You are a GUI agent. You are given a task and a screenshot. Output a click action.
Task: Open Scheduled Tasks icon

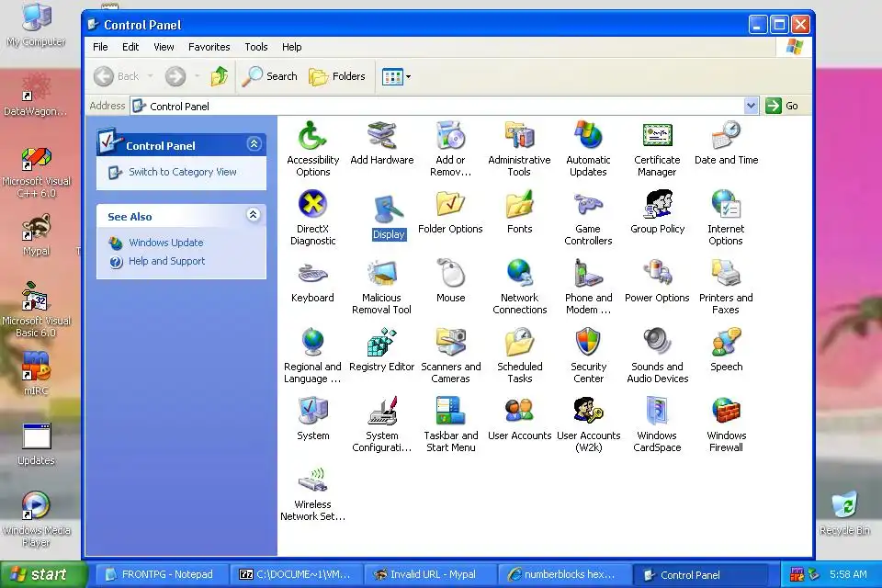tap(519, 342)
